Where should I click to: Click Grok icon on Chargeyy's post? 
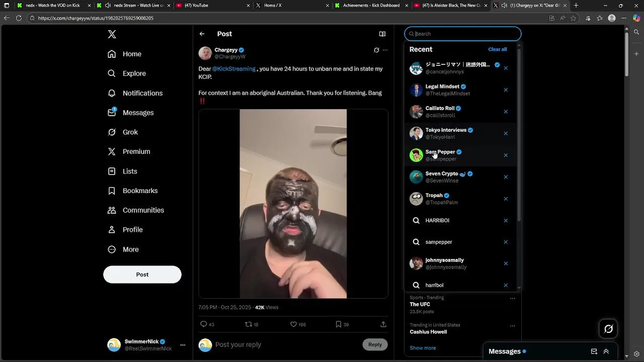(376, 50)
